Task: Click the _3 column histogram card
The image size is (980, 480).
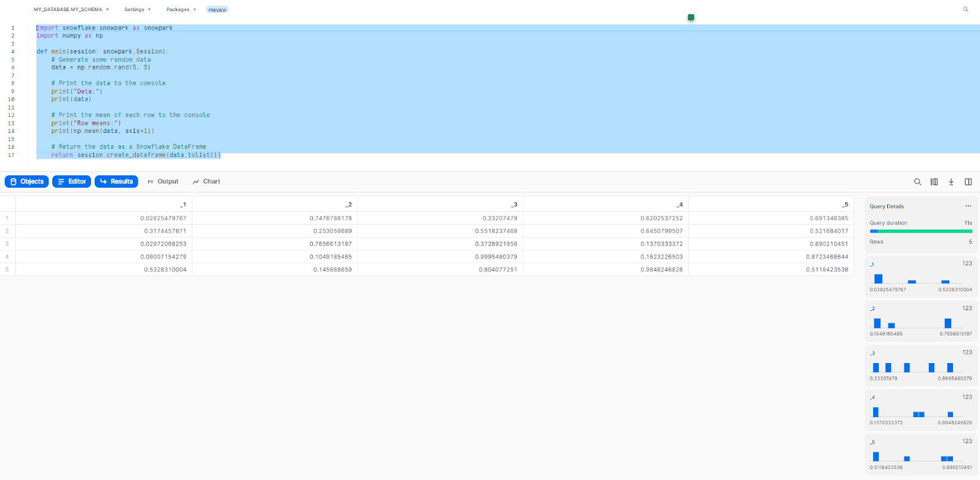Action: click(921, 365)
